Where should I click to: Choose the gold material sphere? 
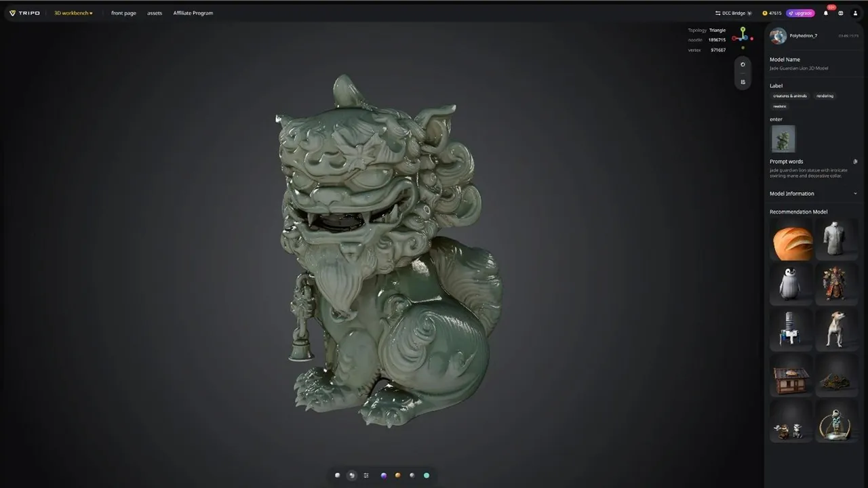pos(398,475)
